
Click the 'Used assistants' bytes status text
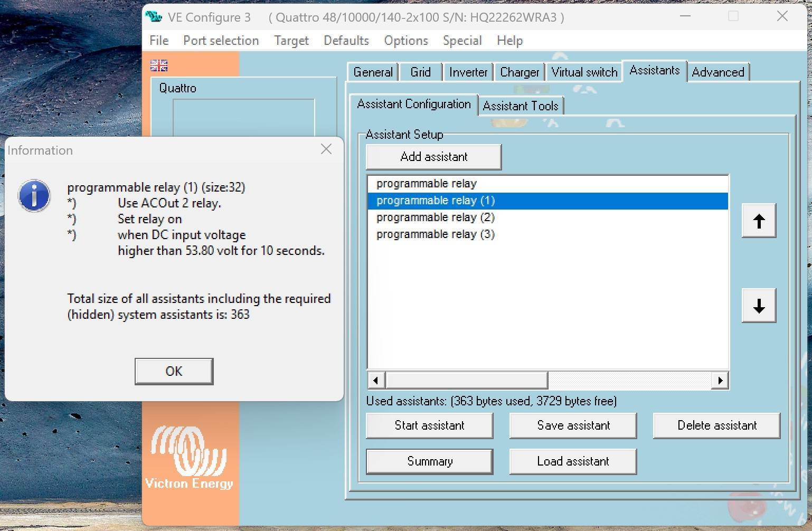click(492, 401)
